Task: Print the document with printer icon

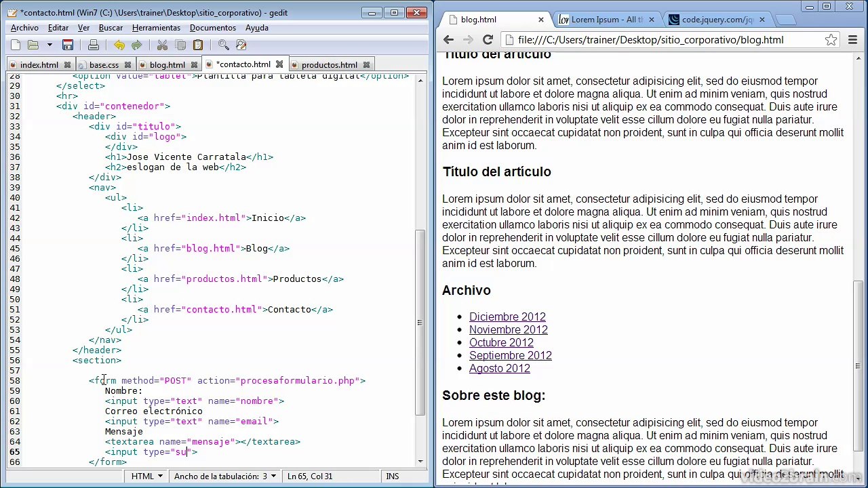Action: click(x=94, y=45)
